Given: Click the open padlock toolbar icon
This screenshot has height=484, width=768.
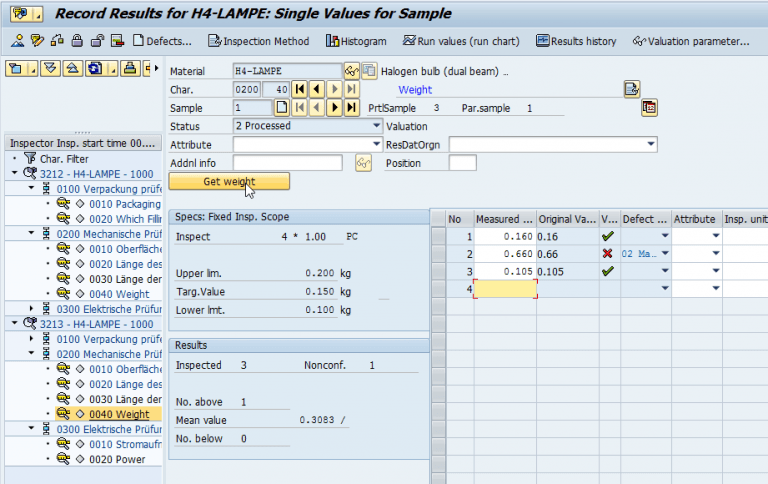Looking at the screenshot, I should click(x=97, y=41).
